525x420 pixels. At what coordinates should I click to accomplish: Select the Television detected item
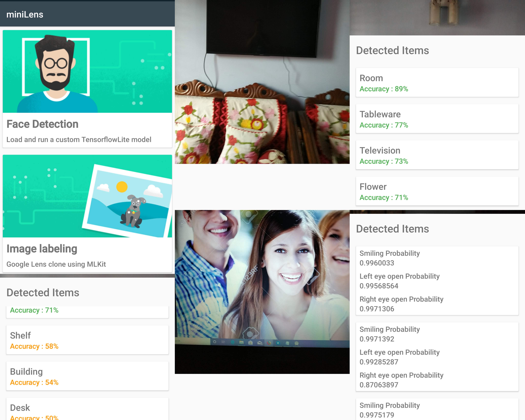(x=437, y=155)
